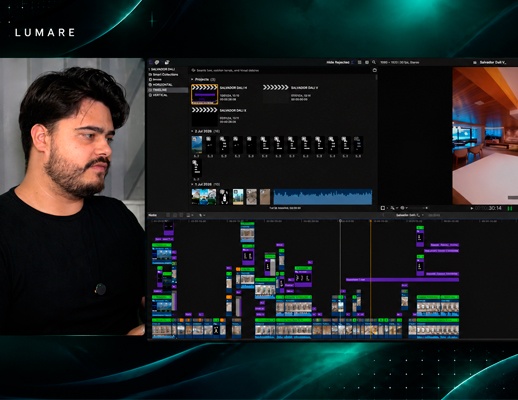Toggle filmstrip or list clip view
The height and width of the screenshot is (400, 518).
359,62
